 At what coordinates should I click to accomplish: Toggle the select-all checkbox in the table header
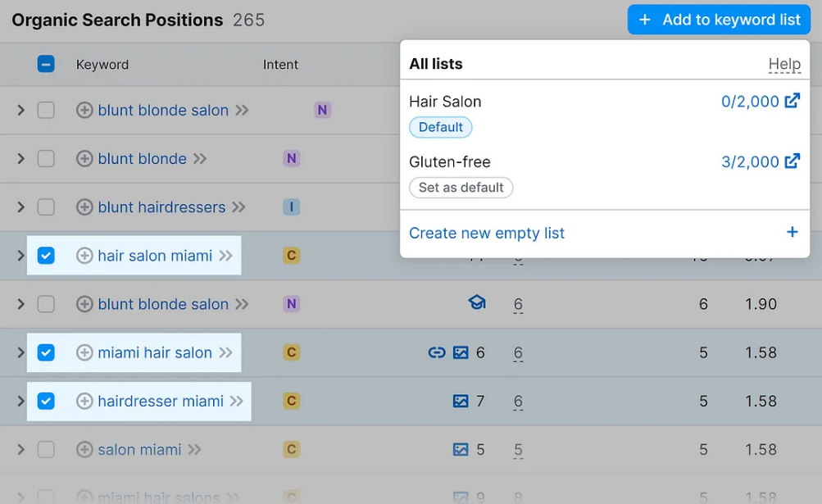click(46, 64)
